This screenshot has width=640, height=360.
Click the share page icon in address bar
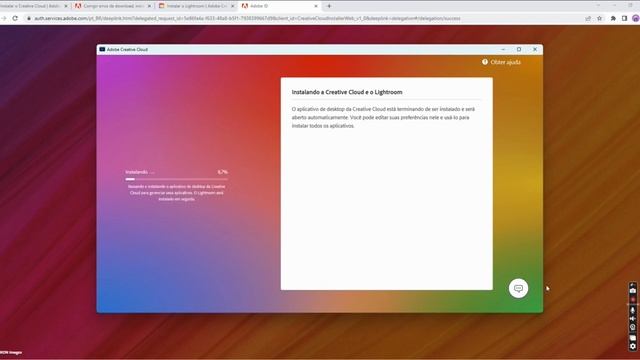click(588, 18)
